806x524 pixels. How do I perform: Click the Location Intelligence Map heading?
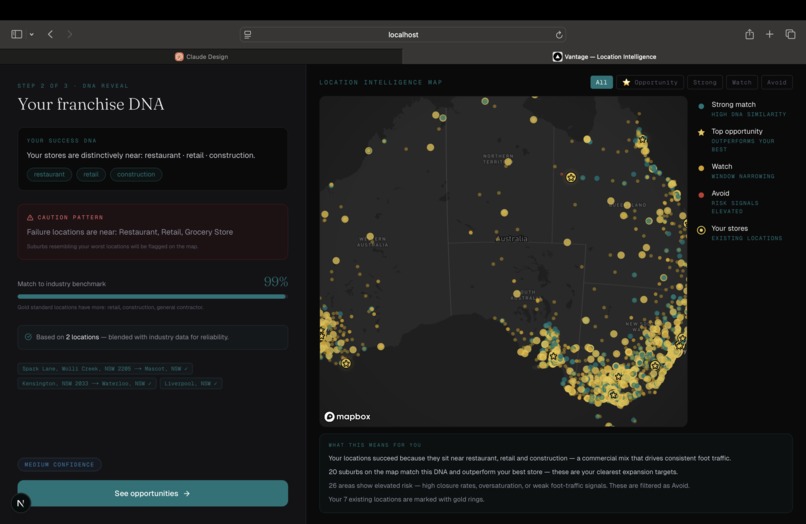381,82
